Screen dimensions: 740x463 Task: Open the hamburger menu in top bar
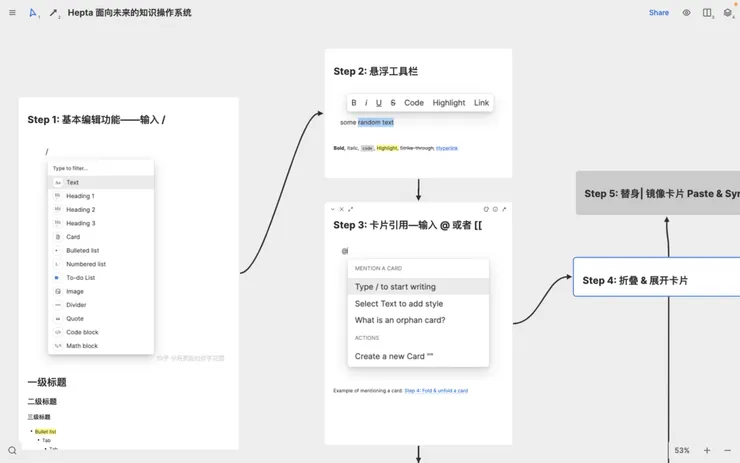coord(12,13)
